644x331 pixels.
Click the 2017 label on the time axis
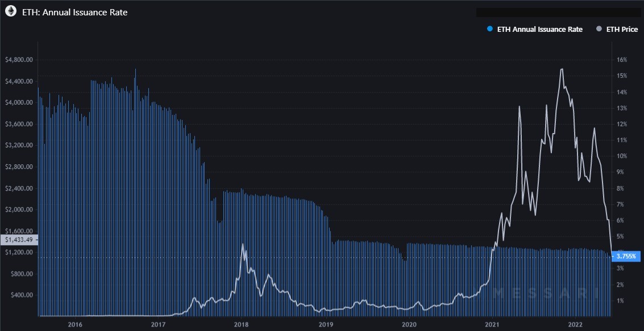pyautogui.click(x=159, y=324)
